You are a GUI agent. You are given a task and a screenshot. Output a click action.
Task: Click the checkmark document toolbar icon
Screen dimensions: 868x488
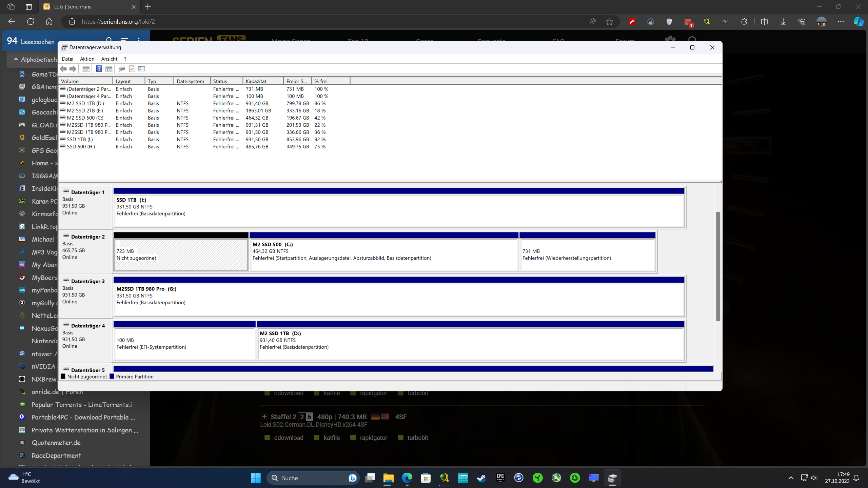[x=132, y=69]
